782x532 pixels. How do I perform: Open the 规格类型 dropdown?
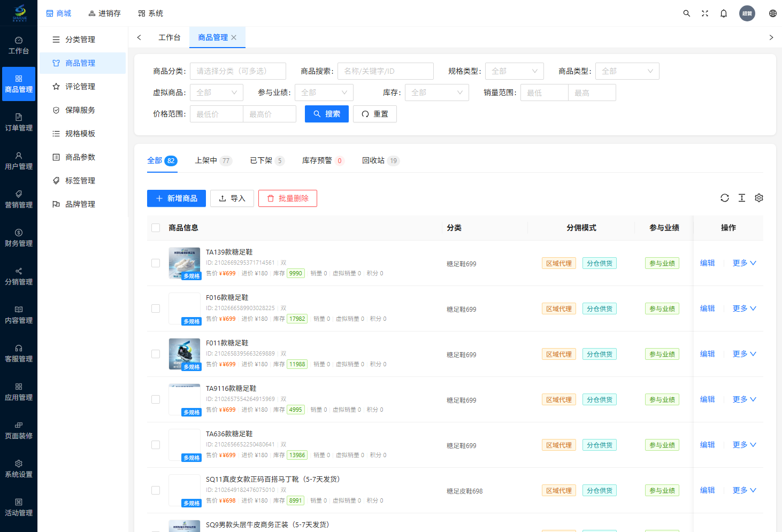(515, 71)
